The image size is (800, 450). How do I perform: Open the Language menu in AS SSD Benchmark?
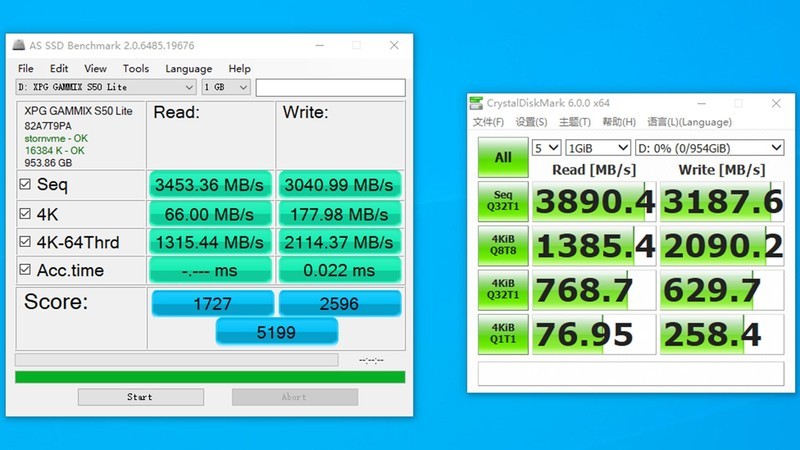pyautogui.click(x=188, y=69)
